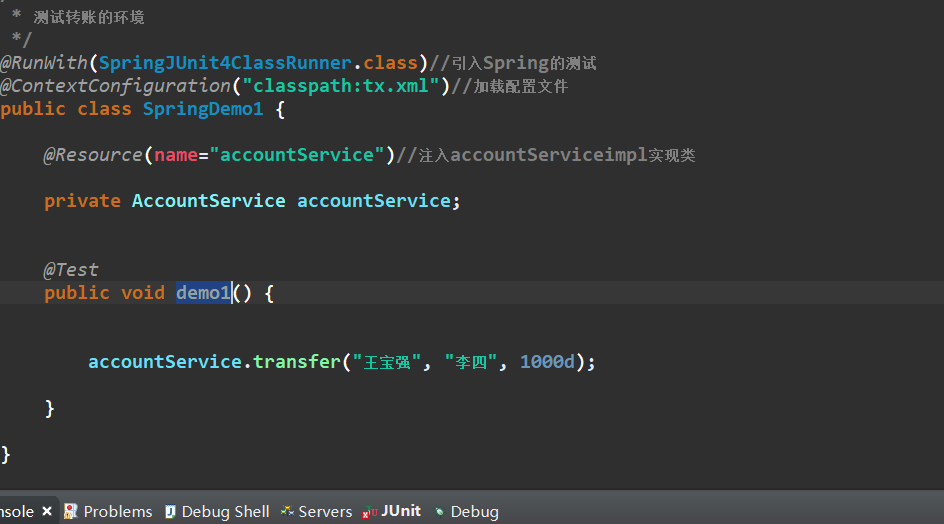Click the accountService variable before transfer
This screenshot has height=524, width=944.
pos(165,361)
